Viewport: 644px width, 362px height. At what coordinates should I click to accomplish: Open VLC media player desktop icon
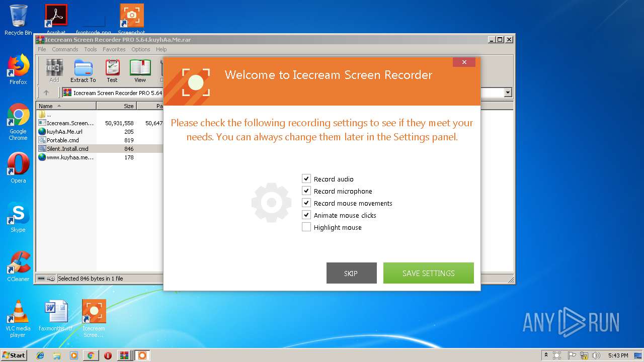point(18,319)
